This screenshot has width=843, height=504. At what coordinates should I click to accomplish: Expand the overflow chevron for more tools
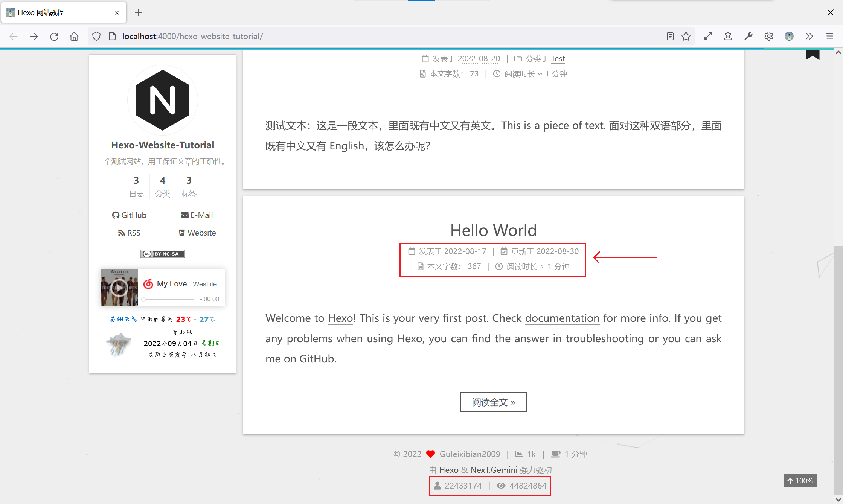(809, 37)
